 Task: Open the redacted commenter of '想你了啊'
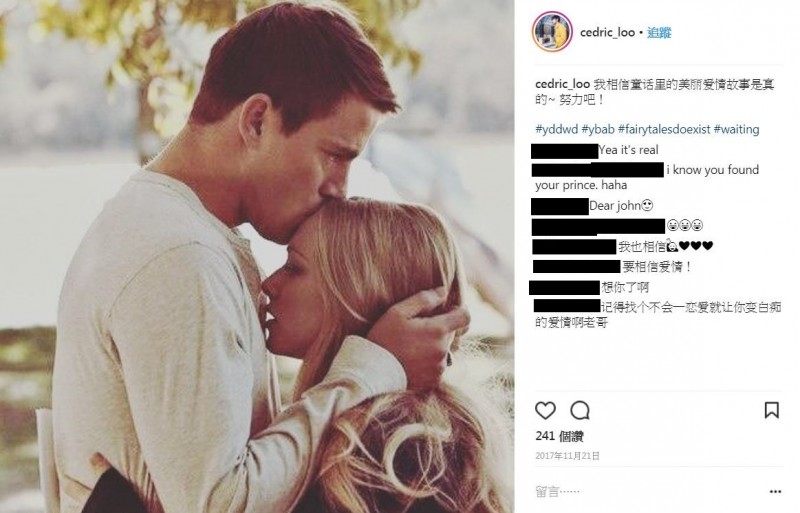coord(564,287)
